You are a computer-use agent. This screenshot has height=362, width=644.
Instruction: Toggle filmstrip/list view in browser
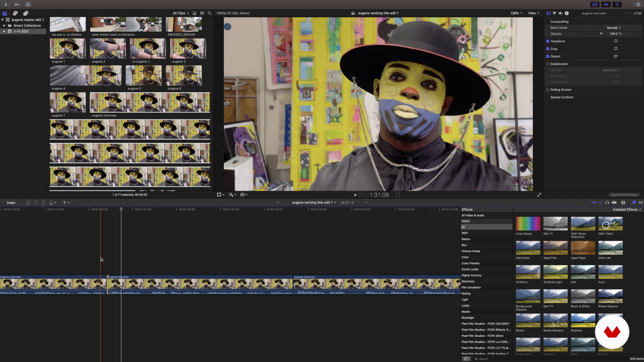[x=194, y=13]
